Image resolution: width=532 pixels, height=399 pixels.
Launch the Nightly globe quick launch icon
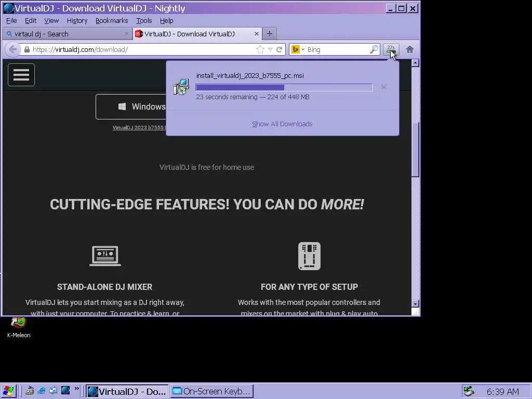pyautogui.click(x=65, y=391)
